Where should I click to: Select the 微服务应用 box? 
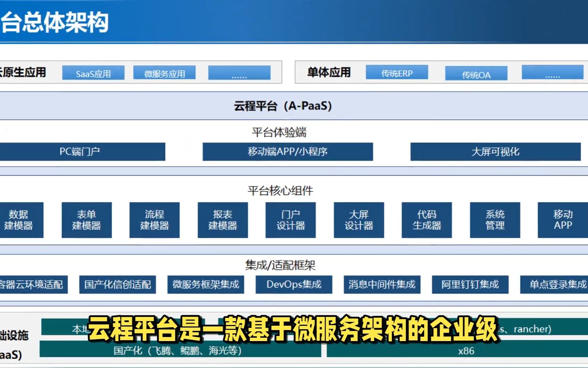click(164, 73)
